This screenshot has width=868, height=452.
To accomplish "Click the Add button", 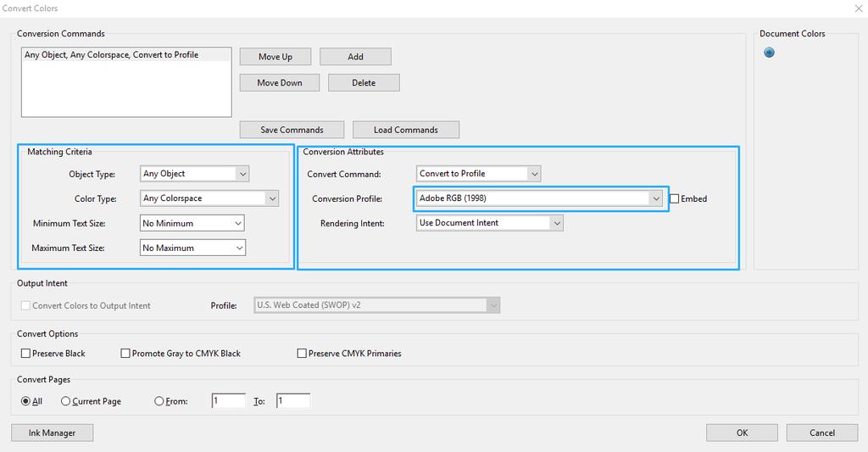I will [355, 57].
